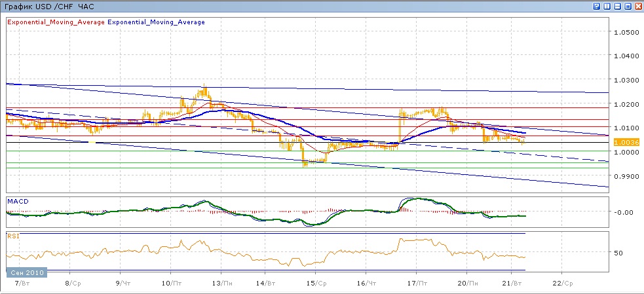Close the USD/CHF chart window

pos(637,6)
